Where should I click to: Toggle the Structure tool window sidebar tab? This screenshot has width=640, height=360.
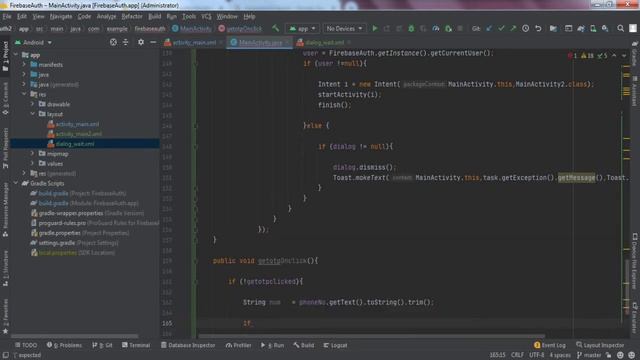click(x=5, y=268)
